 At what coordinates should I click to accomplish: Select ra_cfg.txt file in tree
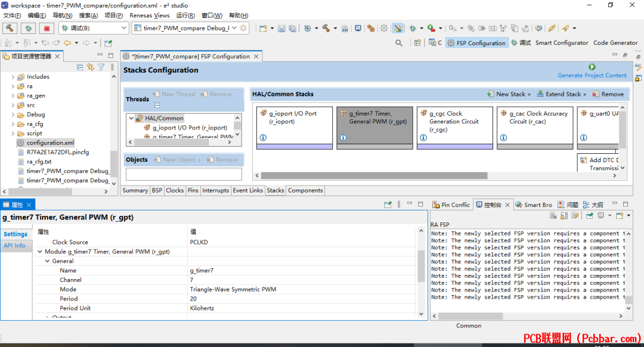point(39,162)
